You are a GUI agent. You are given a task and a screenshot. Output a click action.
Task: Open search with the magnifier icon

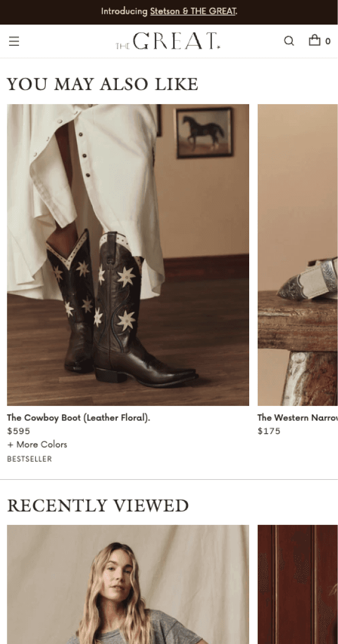pyautogui.click(x=289, y=41)
